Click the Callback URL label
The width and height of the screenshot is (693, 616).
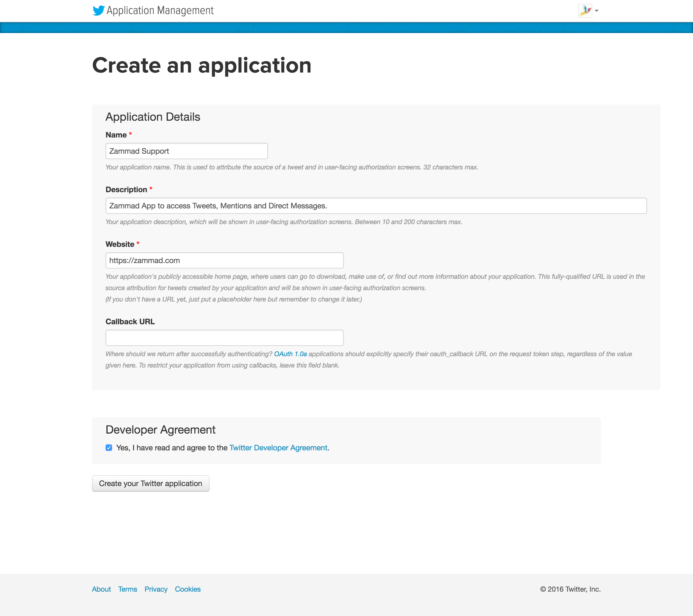point(130,321)
